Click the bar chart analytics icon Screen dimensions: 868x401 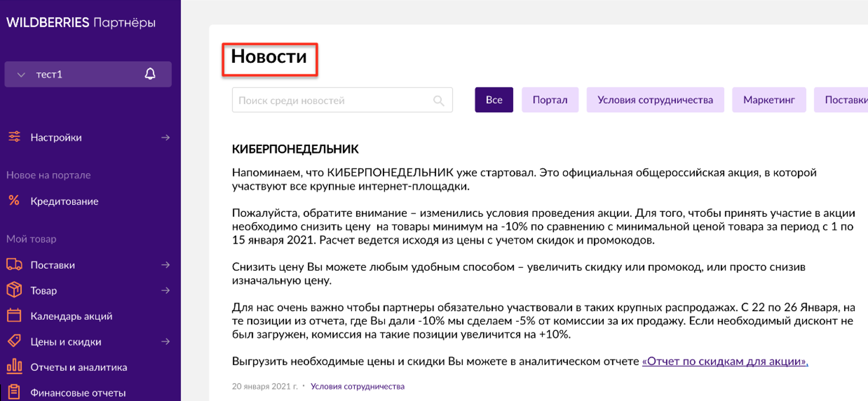pyautogui.click(x=14, y=366)
